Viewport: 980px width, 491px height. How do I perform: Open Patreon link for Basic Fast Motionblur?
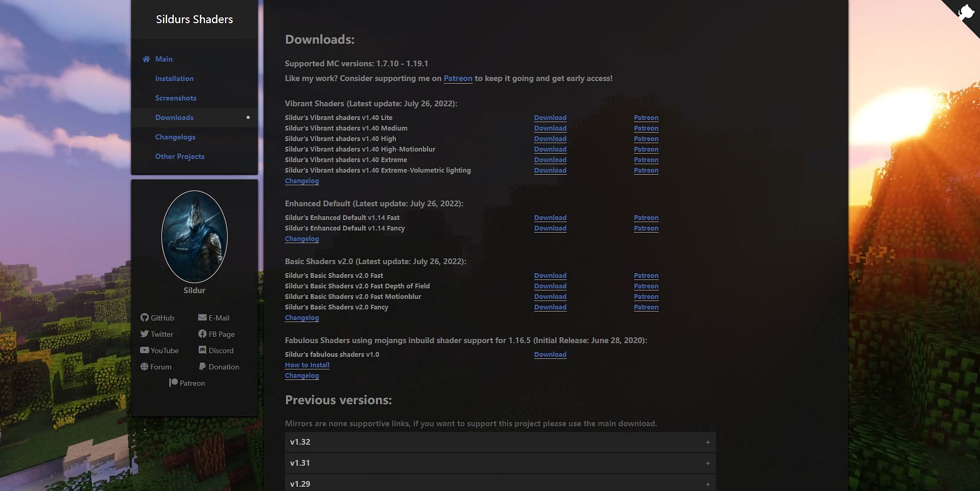(x=646, y=297)
